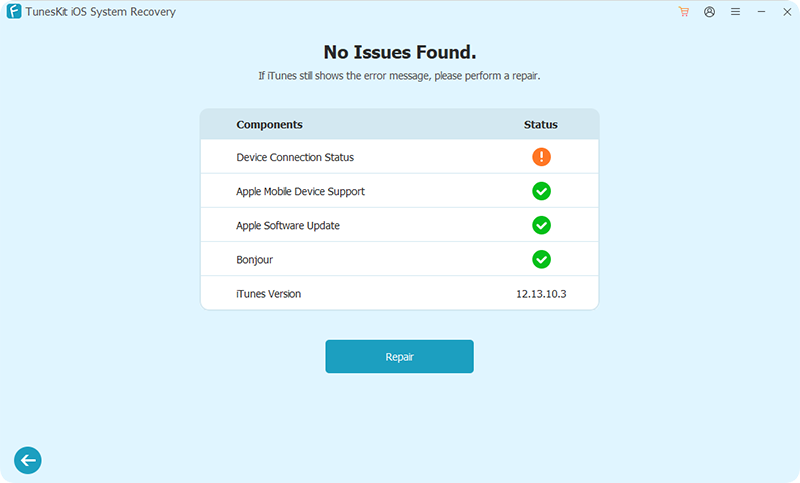The width and height of the screenshot is (800, 483).
Task: Close the TunesKit window
Action: point(787,12)
